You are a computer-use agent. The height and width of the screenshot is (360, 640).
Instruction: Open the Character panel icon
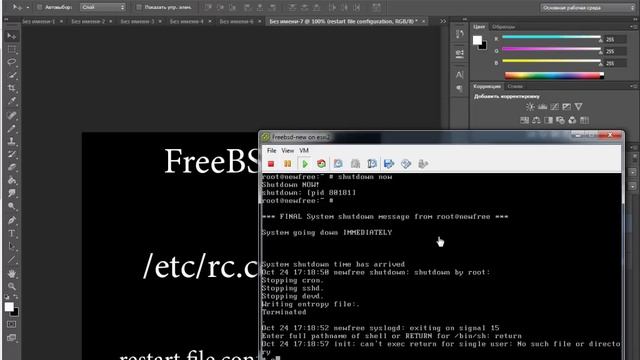pos(460,75)
